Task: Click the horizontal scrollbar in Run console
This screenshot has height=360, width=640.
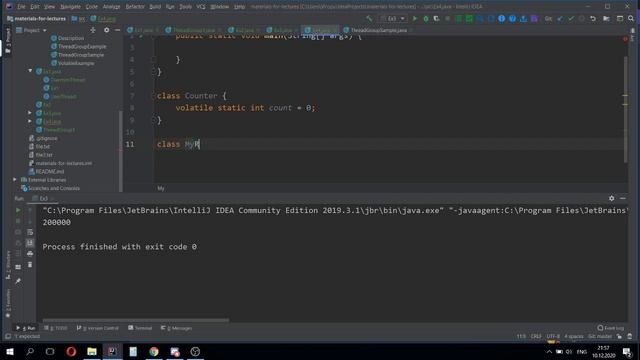Action: point(136,320)
